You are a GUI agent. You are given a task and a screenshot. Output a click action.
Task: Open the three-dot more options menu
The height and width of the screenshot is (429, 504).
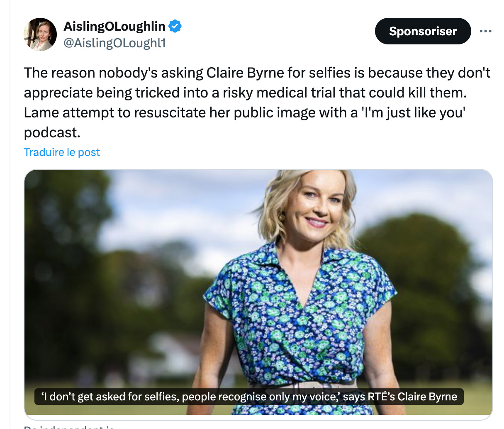485,31
